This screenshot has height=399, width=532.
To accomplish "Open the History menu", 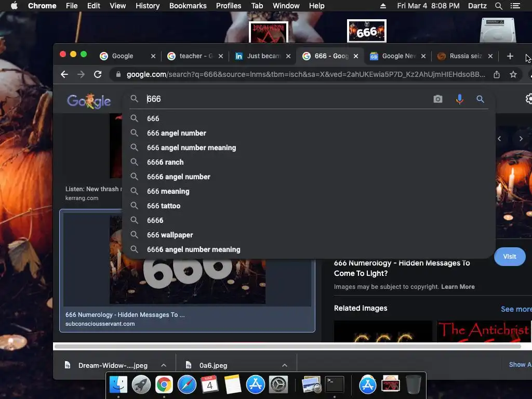I will pyautogui.click(x=148, y=6).
